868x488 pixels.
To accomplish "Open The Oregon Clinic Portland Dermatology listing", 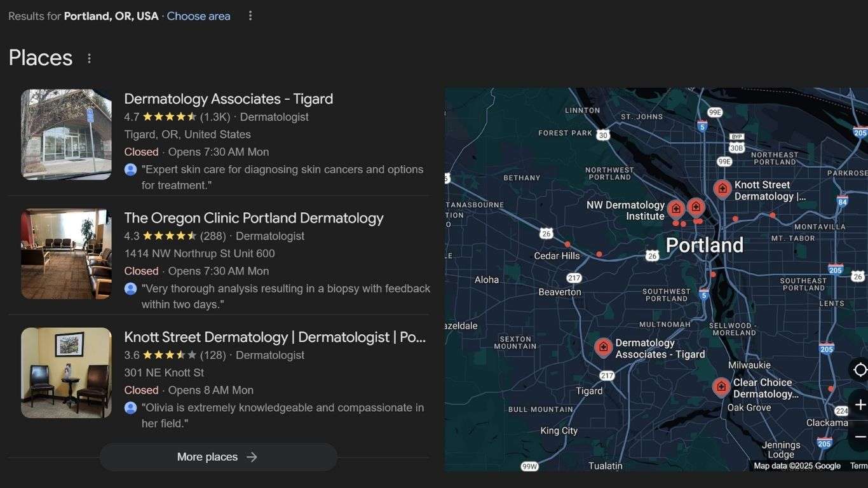I will coord(254,218).
